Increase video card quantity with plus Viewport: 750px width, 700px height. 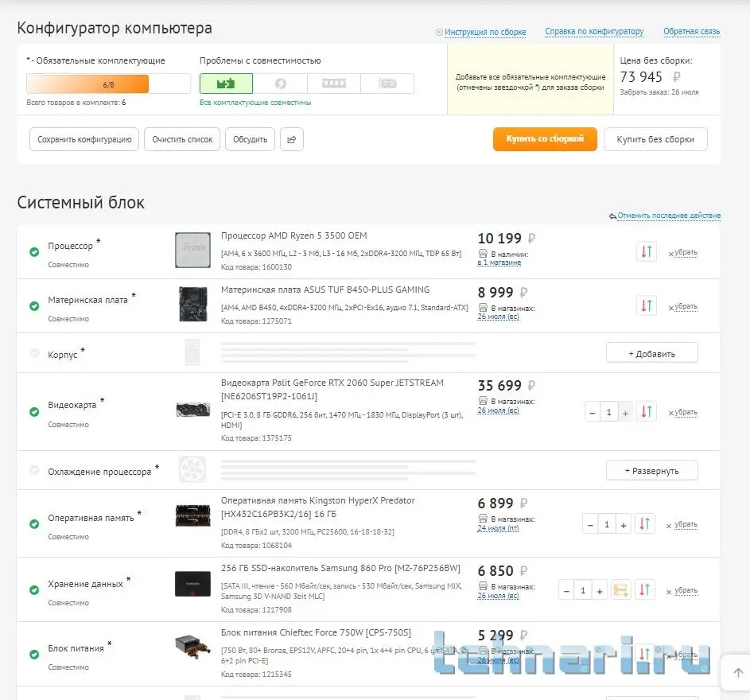625,412
